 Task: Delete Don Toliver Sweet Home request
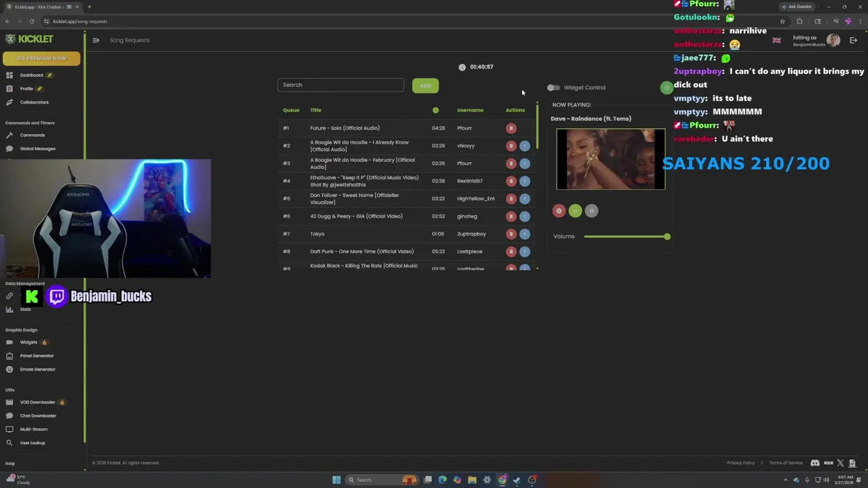(511, 199)
